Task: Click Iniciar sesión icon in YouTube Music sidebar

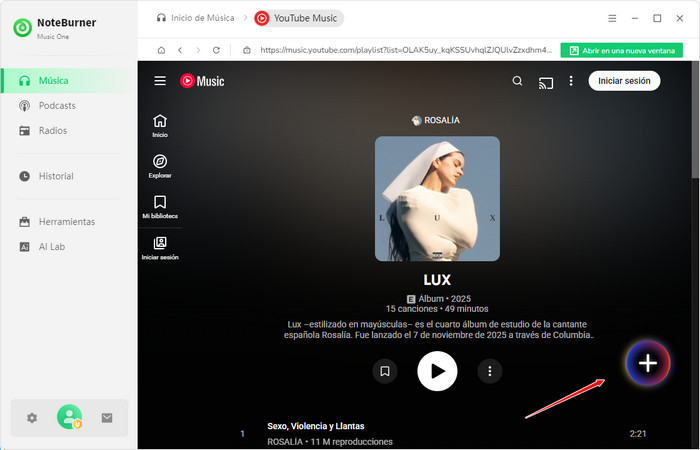Action: [x=160, y=248]
